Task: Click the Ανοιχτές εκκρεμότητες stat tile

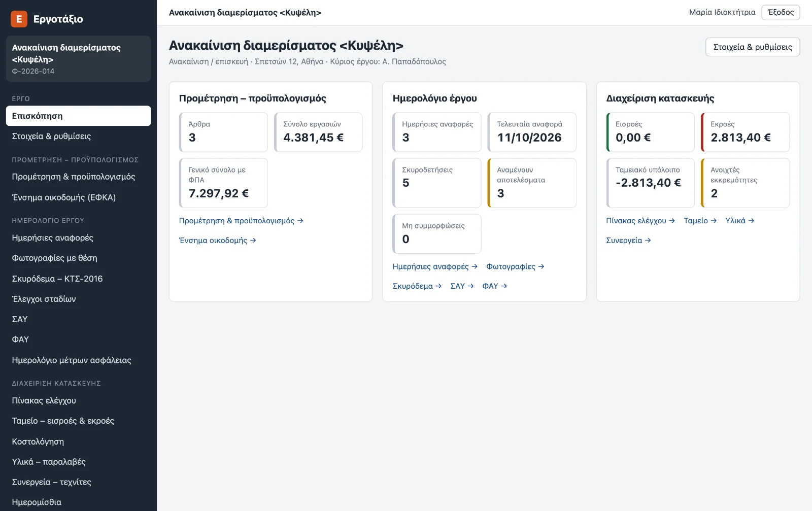Action: pos(746,183)
